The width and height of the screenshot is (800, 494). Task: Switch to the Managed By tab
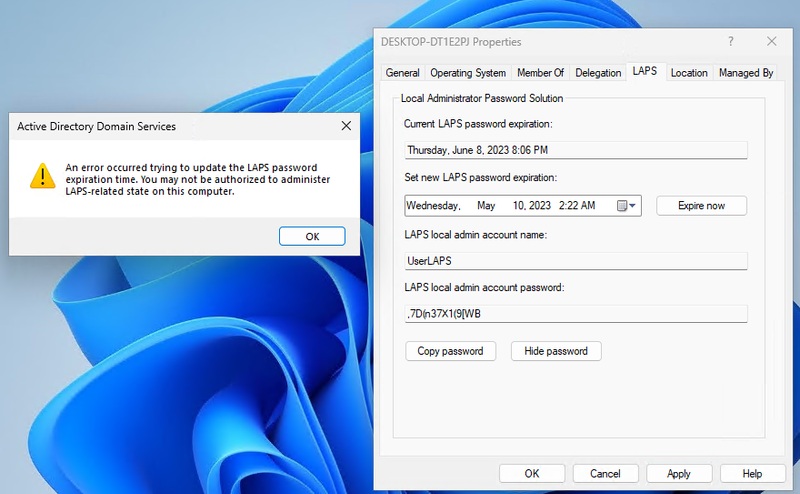tap(746, 72)
